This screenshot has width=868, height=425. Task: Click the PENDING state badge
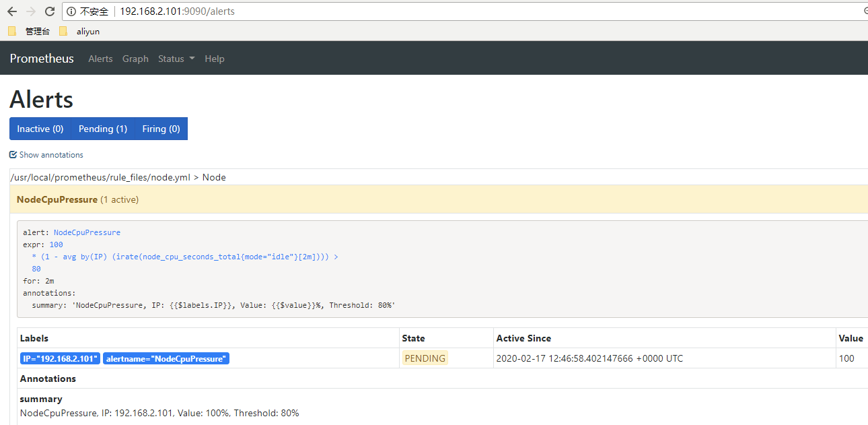tap(425, 358)
